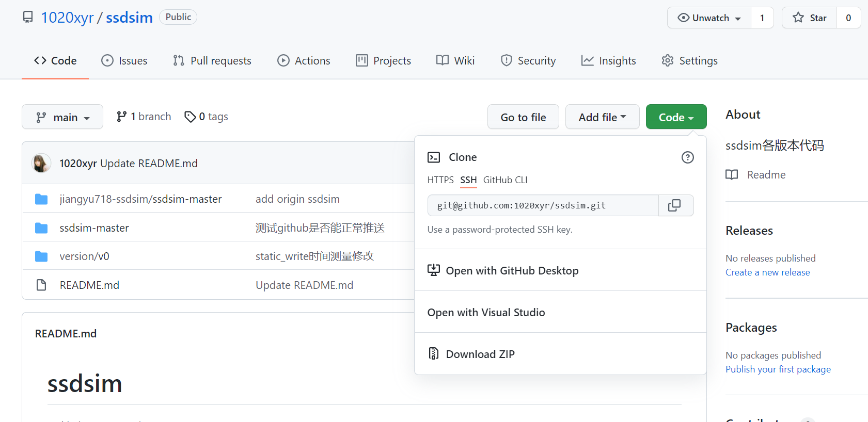Open the 测试github是否能正常推送 commit message
868x422 pixels.
tap(320, 228)
